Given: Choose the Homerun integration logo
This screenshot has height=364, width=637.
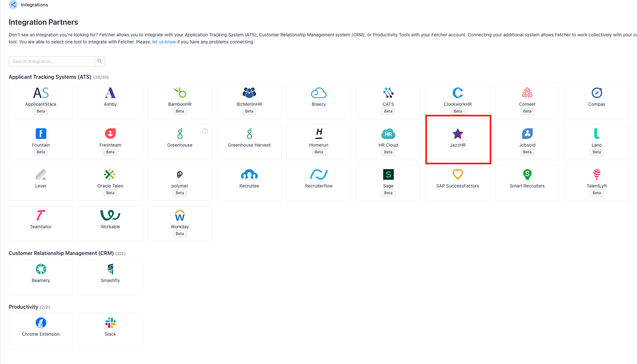Looking at the screenshot, I should coord(319,133).
